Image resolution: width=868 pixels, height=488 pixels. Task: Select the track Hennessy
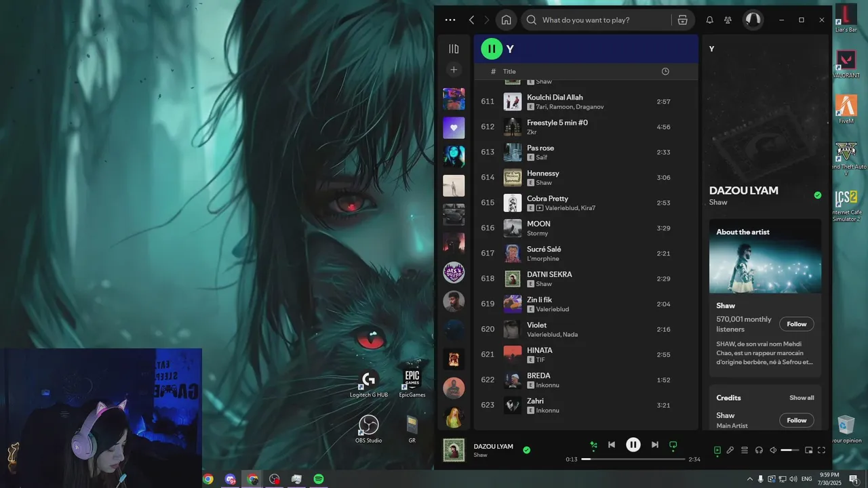(586, 178)
